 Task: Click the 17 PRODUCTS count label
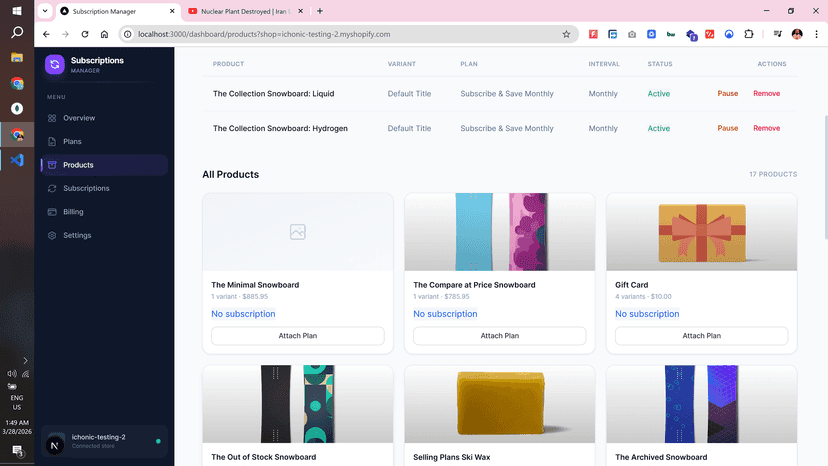coord(773,174)
